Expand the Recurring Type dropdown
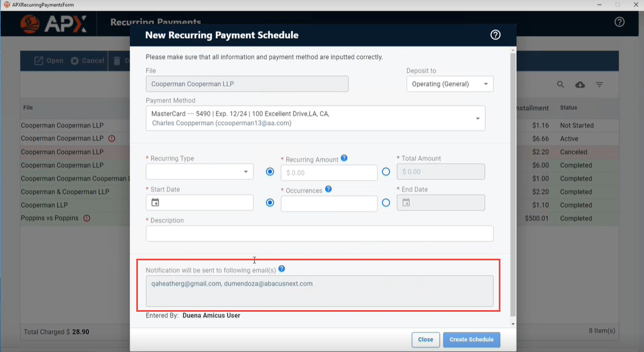This screenshot has width=644, height=352. [x=199, y=172]
